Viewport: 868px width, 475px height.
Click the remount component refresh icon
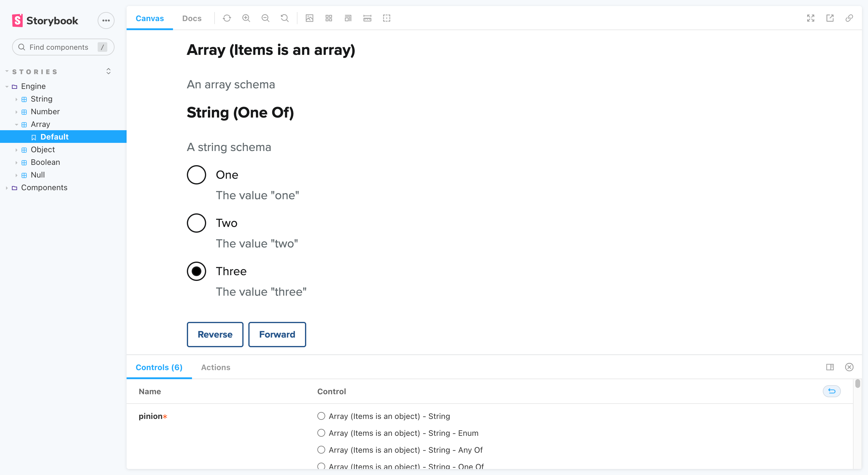(227, 18)
